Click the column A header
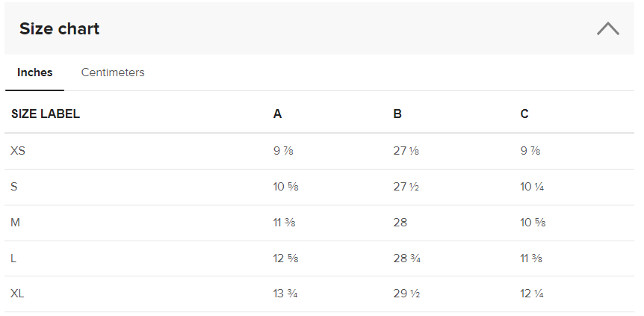Viewport: 644px width, 316px height. [x=277, y=114]
